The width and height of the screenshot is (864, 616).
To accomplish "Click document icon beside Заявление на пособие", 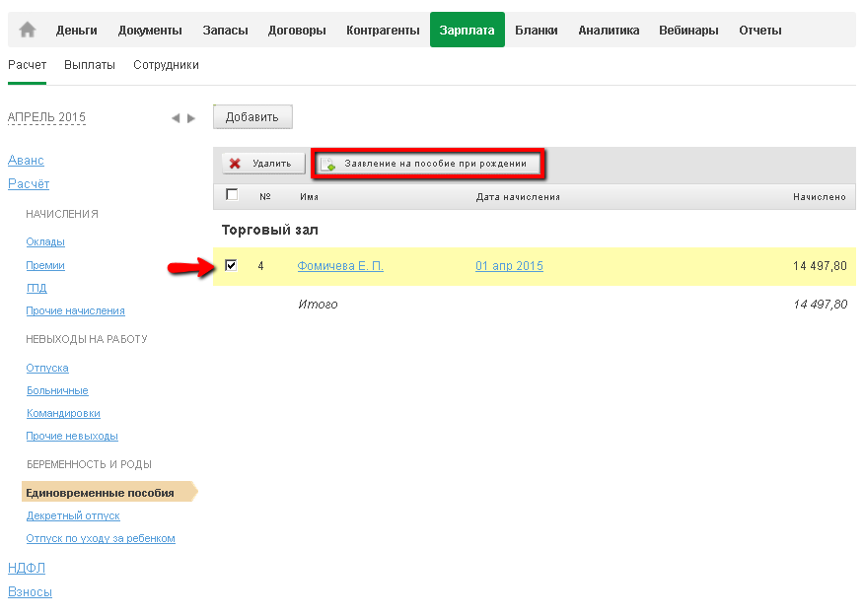I will pyautogui.click(x=328, y=164).
